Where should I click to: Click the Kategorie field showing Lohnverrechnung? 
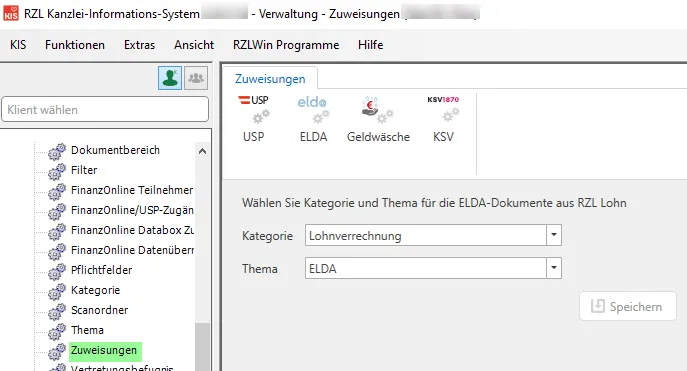[x=426, y=235]
